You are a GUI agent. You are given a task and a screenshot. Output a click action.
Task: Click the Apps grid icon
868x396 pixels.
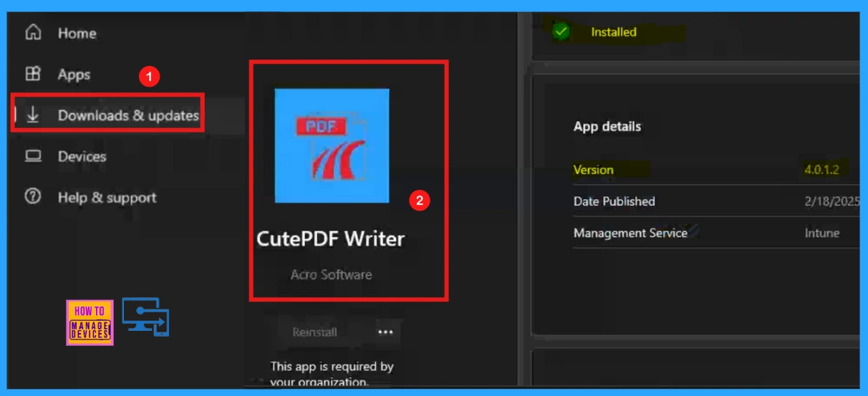[x=33, y=74]
